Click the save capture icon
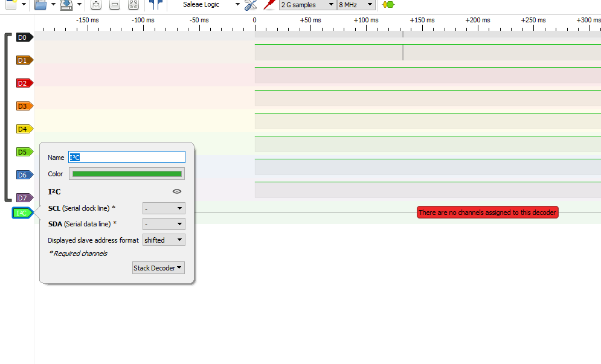601x364 pixels. click(x=66, y=5)
